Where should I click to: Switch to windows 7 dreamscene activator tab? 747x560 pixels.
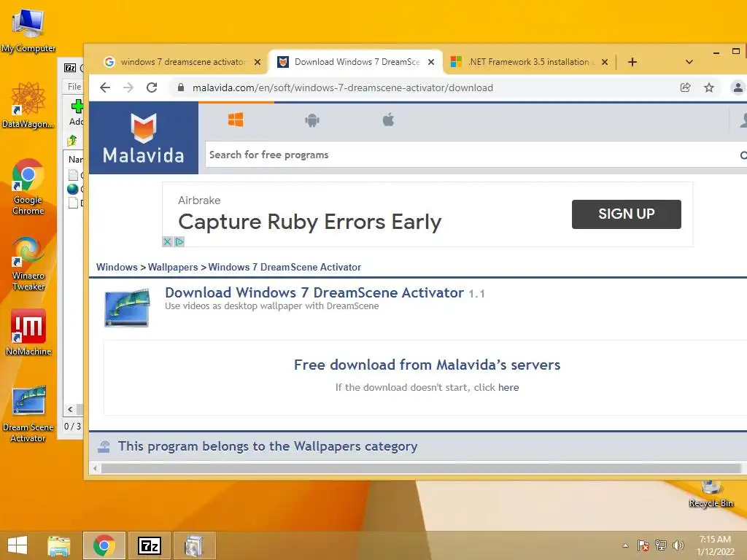point(182,62)
